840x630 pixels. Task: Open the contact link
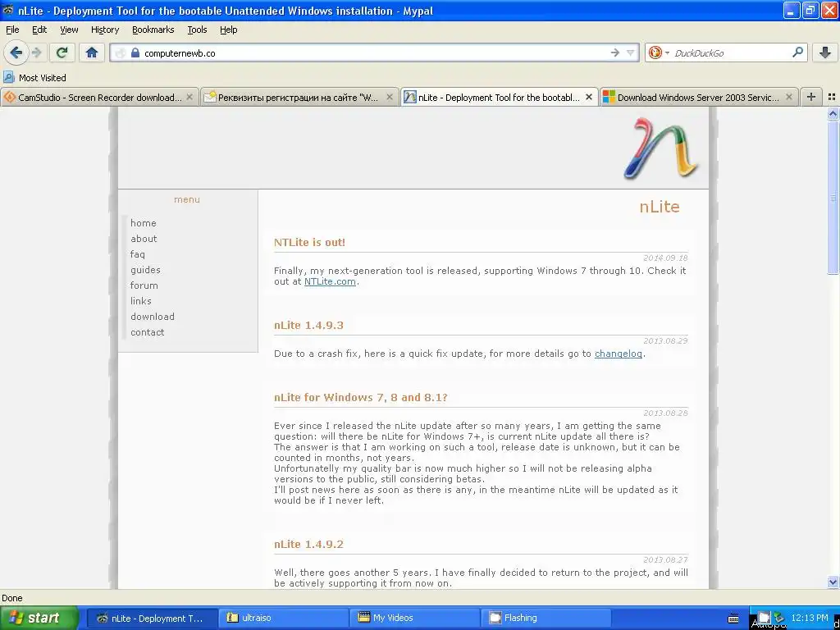(x=148, y=331)
